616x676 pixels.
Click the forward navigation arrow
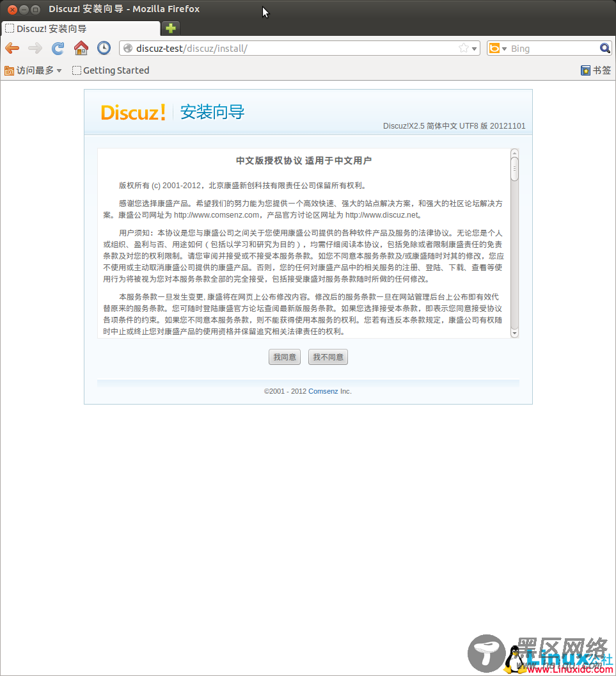click(x=35, y=48)
